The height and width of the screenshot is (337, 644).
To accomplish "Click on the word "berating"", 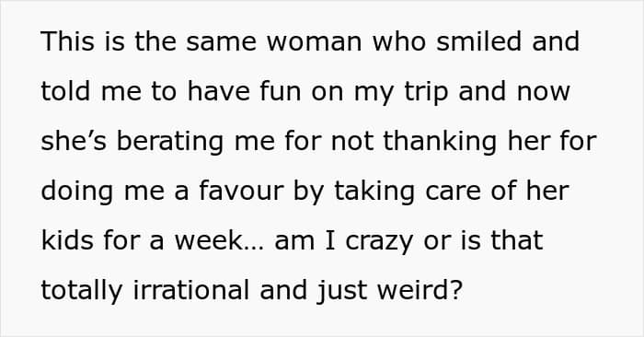I will click(170, 141).
